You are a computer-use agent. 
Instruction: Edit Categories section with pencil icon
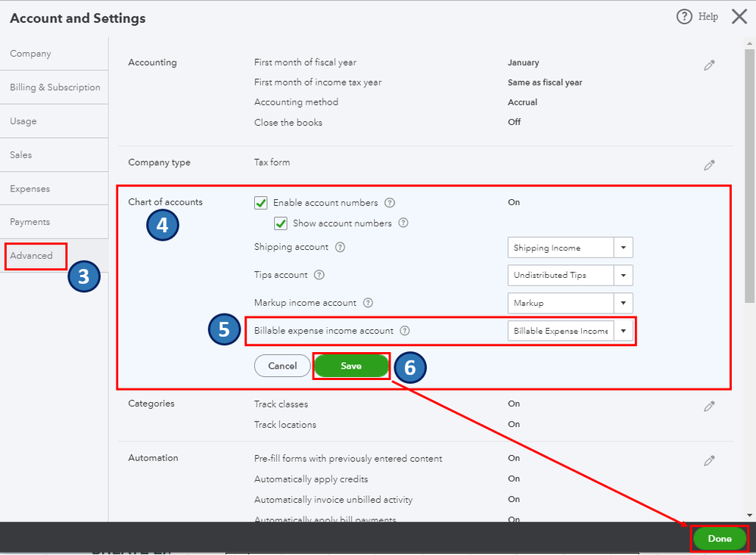point(709,407)
